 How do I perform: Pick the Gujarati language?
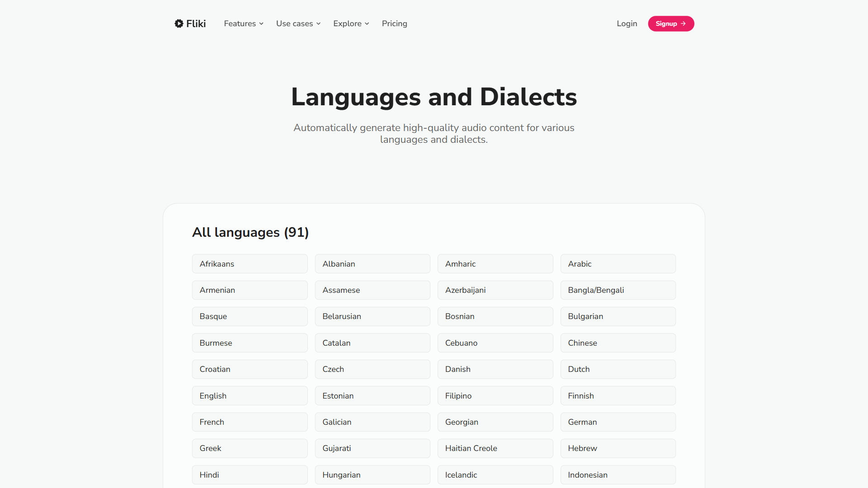[x=373, y=448]
